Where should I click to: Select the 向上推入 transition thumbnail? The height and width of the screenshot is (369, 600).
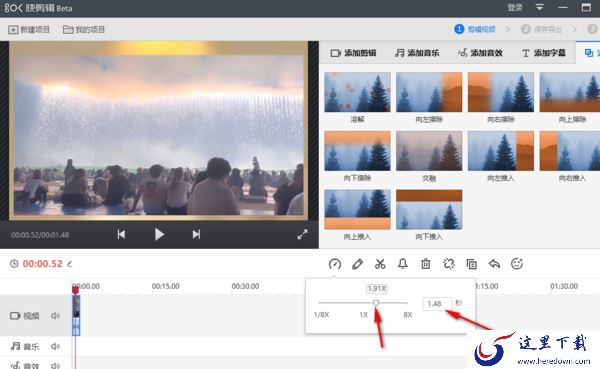(x=357, y=209)
